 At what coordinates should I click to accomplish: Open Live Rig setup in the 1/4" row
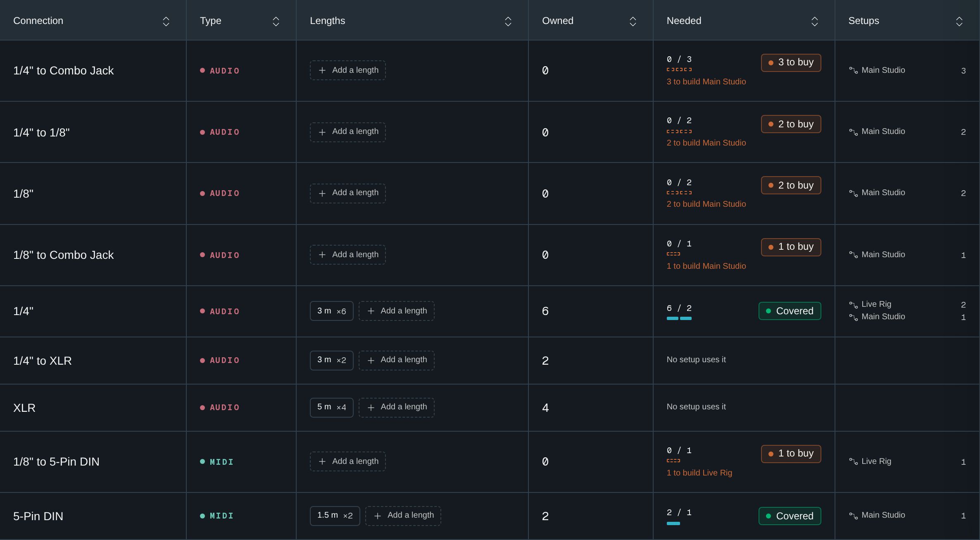point(876,304)
